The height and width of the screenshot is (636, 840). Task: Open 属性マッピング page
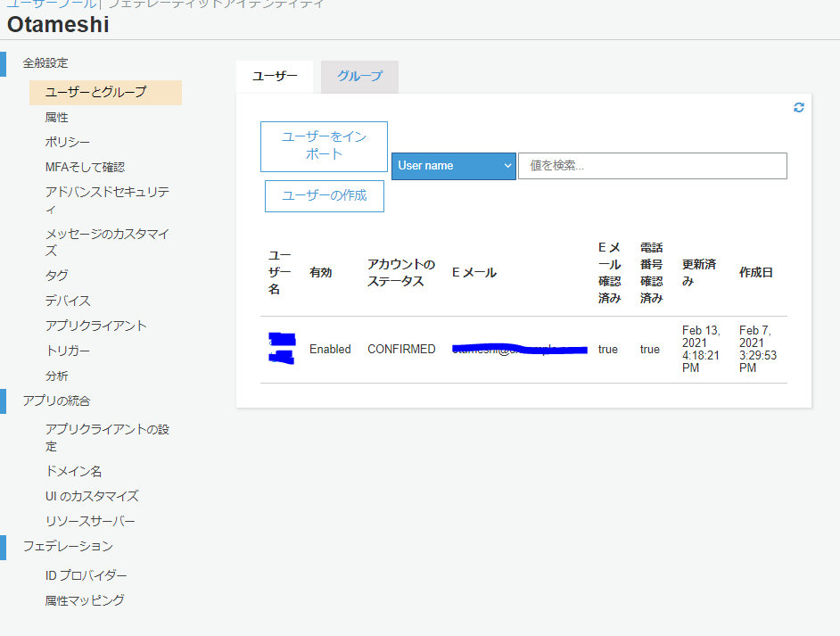coord(85,600)
